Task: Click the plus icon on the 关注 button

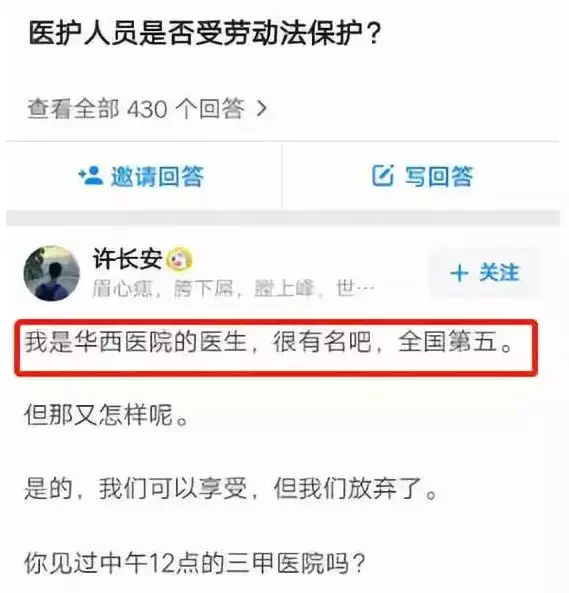Action: 459,273
